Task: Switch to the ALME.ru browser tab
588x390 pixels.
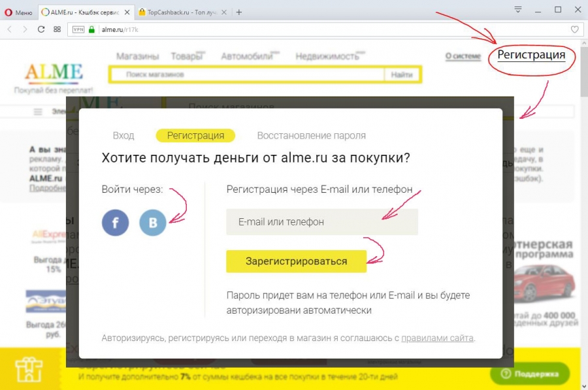Action: pyautogui.click(x=86, y=12)
